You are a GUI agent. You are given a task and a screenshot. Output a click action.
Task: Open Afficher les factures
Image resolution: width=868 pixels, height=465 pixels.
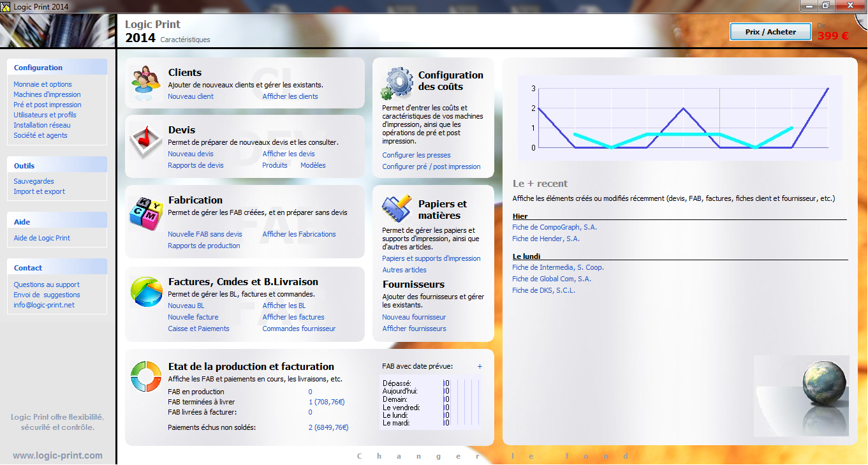tap(293, 317)
